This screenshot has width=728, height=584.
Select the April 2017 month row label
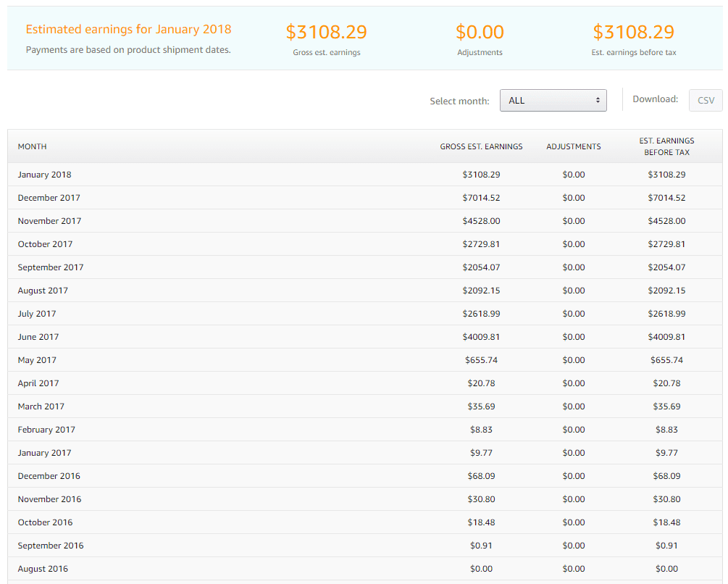click(38, 383)
